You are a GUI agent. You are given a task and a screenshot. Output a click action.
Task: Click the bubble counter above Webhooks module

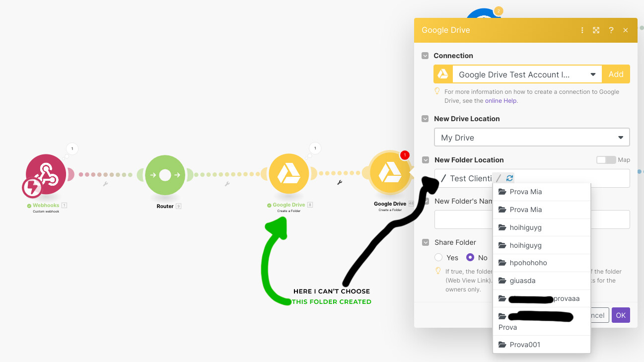pos(72,148)
